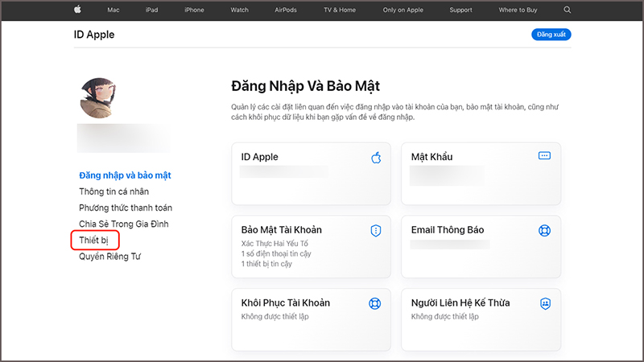Click the Đăng Nhập Và Bảo Mật heading

tap(305, 86)
